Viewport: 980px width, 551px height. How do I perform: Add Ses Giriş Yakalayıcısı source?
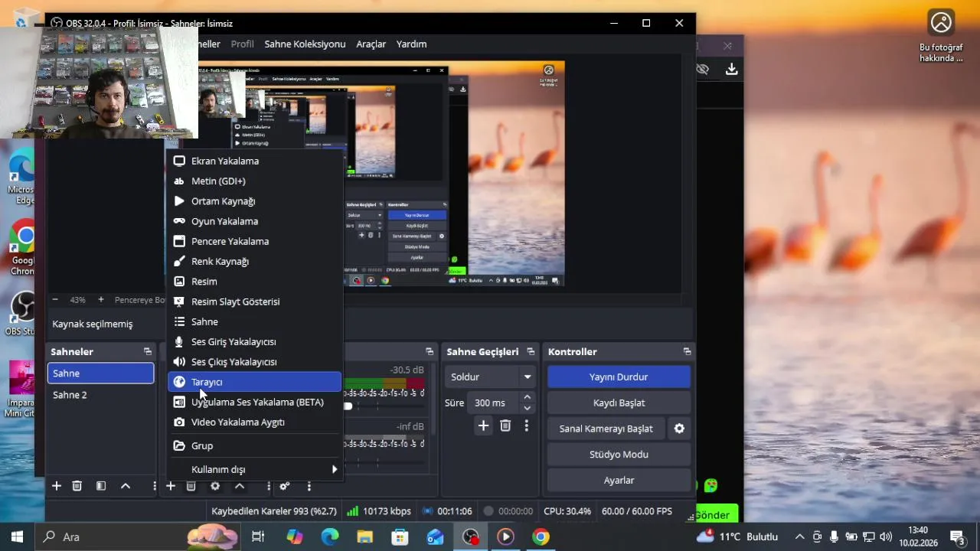255,341
